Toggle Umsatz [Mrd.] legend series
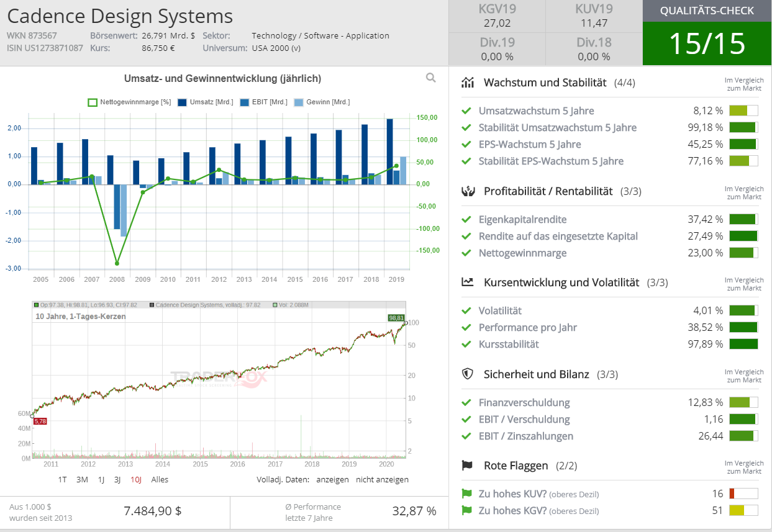 click(x=205, y=102)
